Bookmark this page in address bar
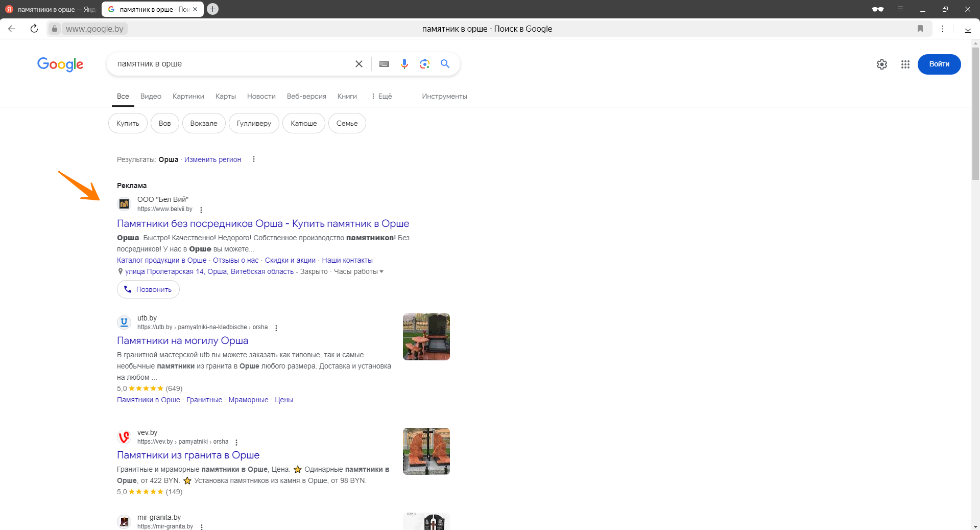Screen dimensions: 980x530 pyautogui.click(x=920, y=29)
